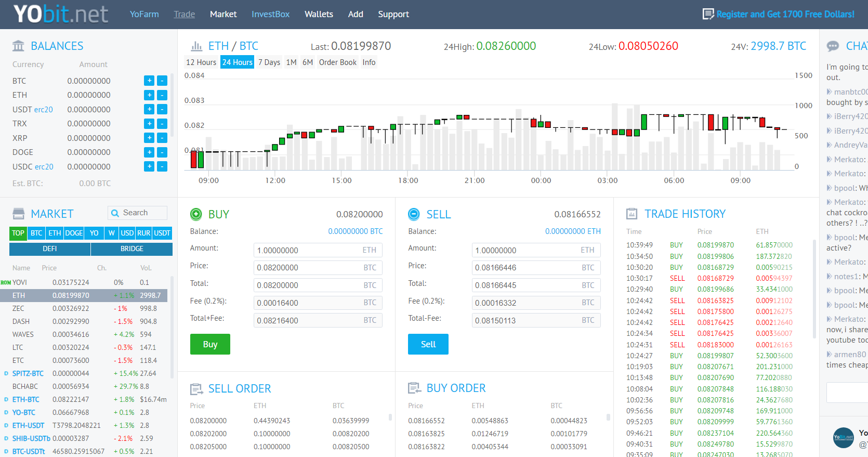Click the Buy balance 0.00000000 BTC link
Viewport: 868px width, 457px height.
click(356, 231)
